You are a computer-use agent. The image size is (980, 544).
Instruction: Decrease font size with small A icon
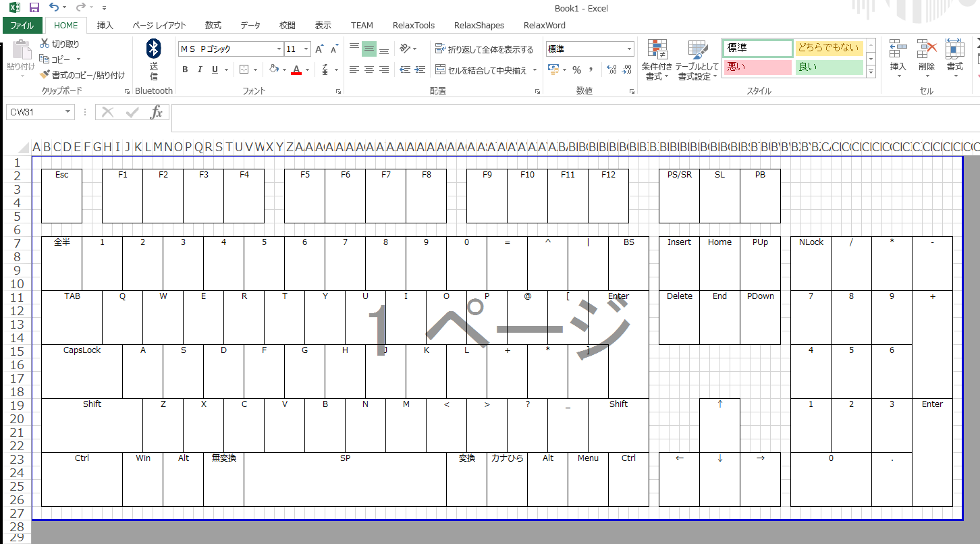(x=334, y=49)
